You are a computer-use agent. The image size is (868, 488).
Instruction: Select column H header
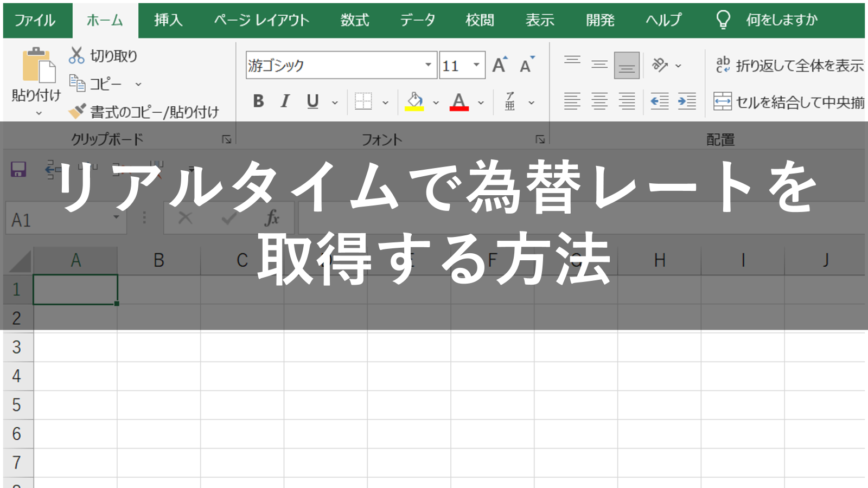659,260
